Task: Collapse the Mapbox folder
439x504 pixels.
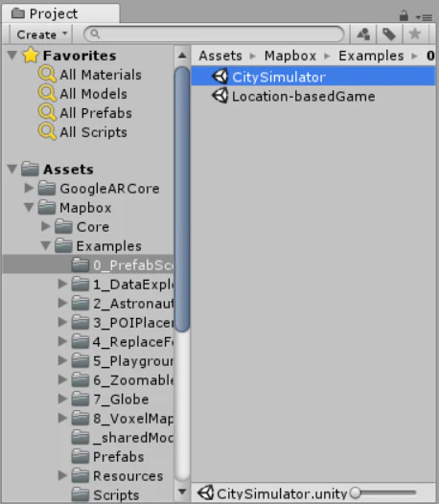Action: [x=29, y=207]
